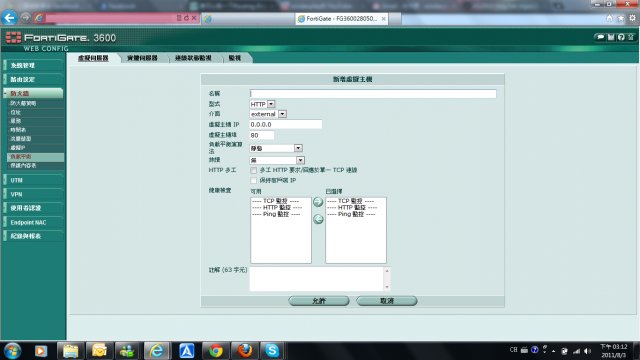
Task: Expand the VPN sidebar section
Action: (33, 194)
